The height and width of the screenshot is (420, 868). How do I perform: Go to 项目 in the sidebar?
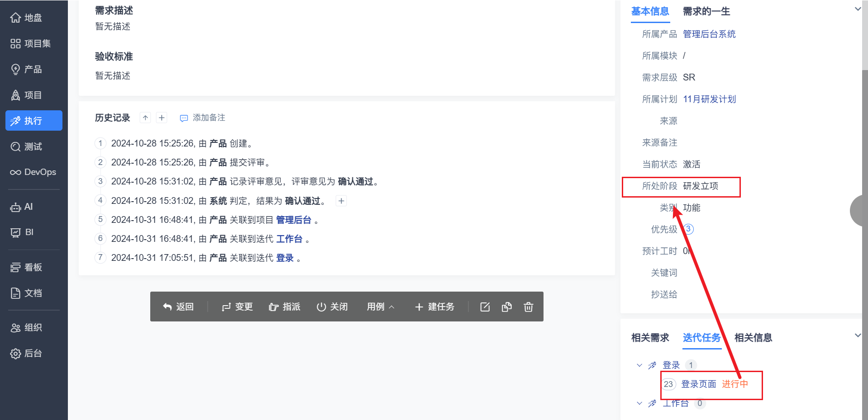point(34,95)
